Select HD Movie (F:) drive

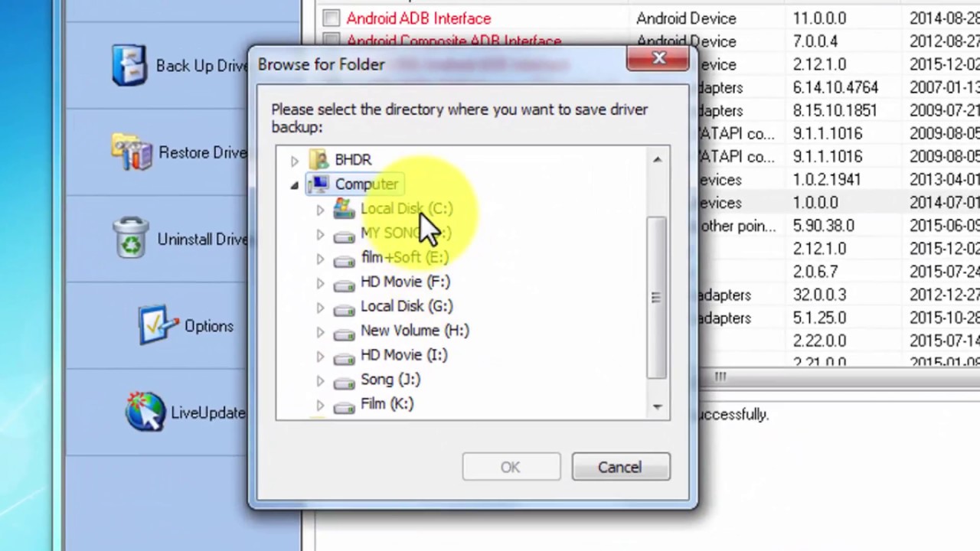pyautogui.click(x=405, y=282)
